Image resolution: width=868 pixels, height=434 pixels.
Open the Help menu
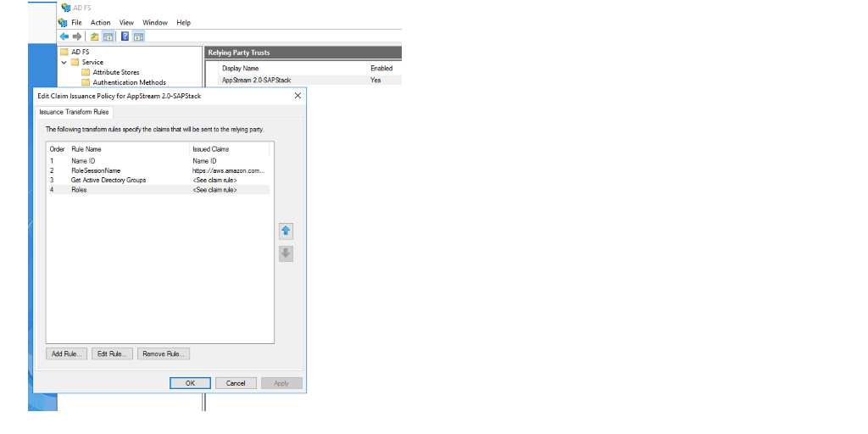click(184, 23)
